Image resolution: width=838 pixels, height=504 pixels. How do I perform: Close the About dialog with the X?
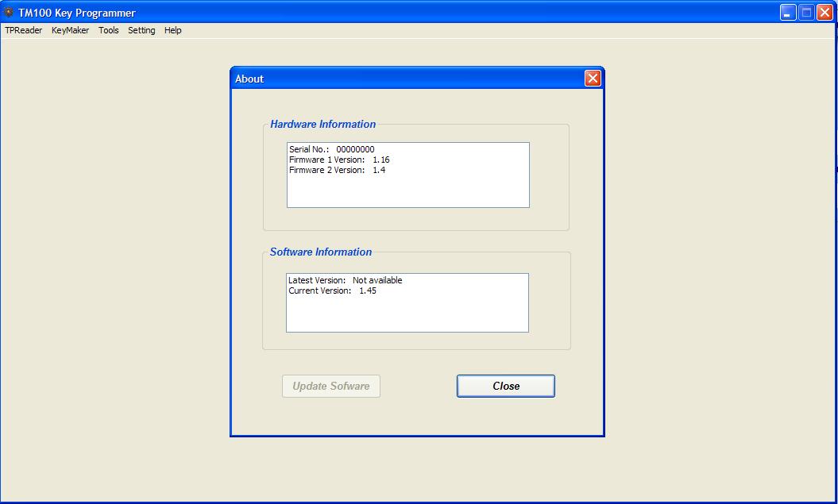tap(593, 79)
